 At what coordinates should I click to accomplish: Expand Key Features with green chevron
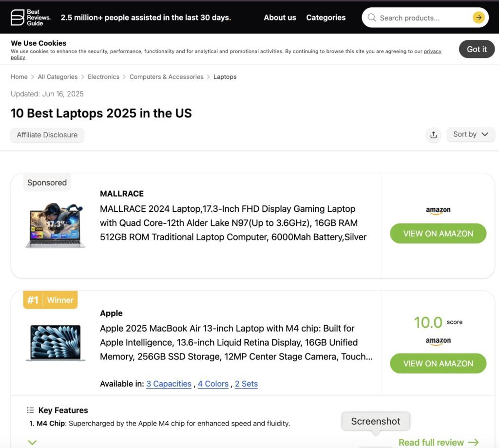point(32,442)
